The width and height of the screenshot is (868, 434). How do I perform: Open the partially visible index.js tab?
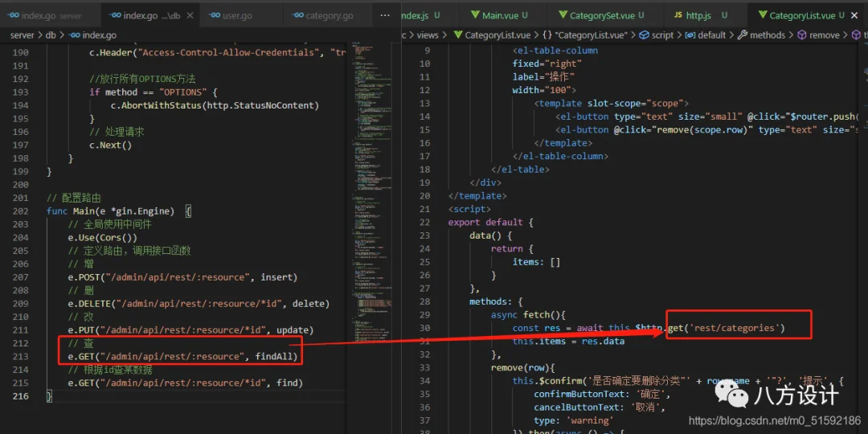420,15
